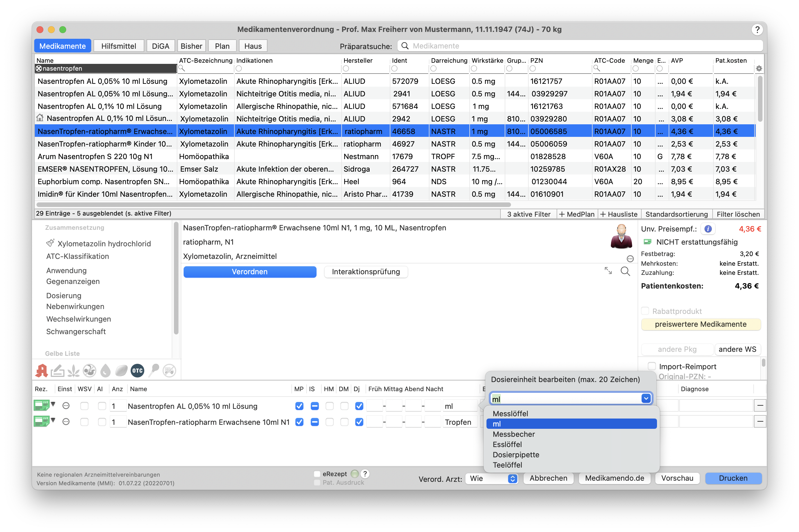Enable the eRezept checkbox
This screenshot has width=799, height=532.
pos(317,474)
